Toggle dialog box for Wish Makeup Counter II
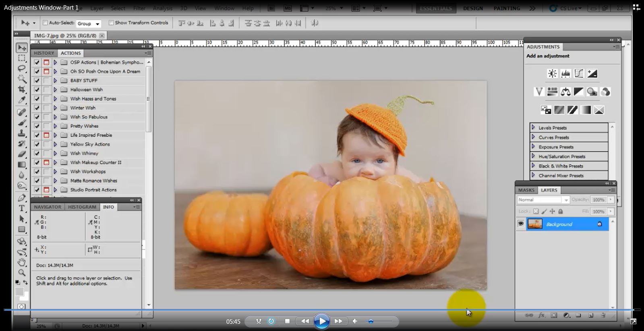This screenshot has width=644, height=331. [46, 162]
